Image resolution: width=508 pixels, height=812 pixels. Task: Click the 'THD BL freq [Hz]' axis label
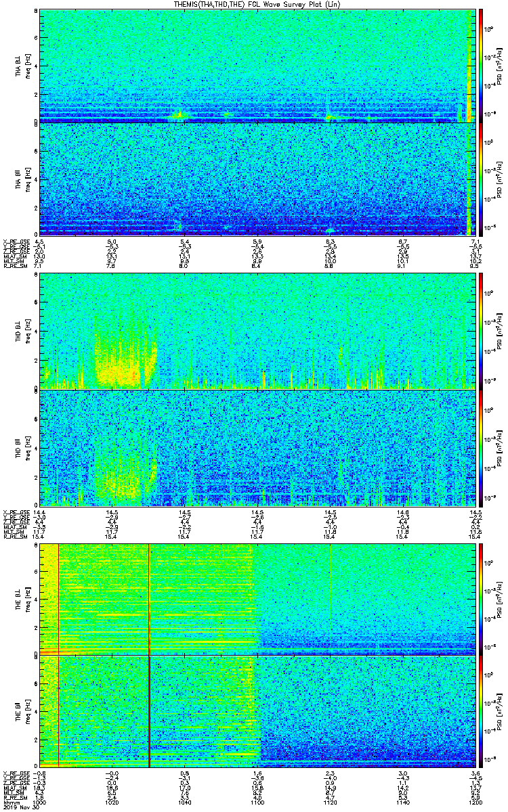(22, 332)
